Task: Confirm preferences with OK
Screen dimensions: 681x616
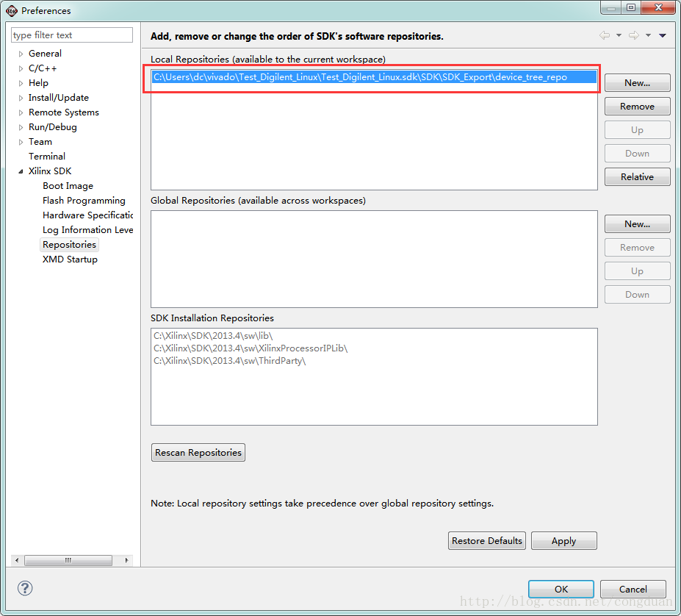Action: (561, 589)
